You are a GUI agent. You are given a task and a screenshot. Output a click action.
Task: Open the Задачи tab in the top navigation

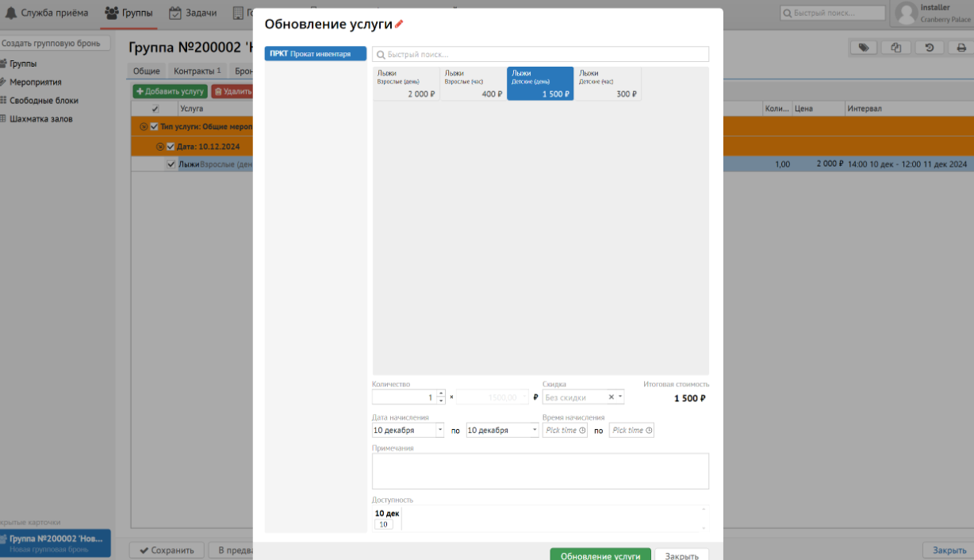[x=193, y=13]
